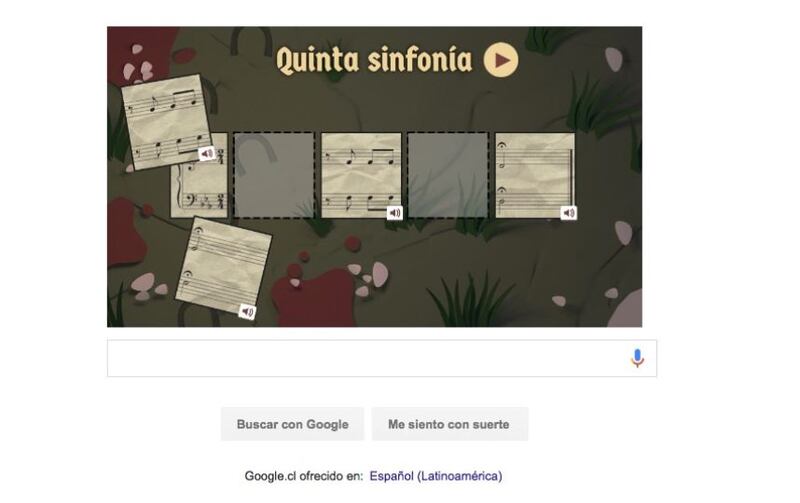Select the tilted eighth-note sheet at top left
800x503 pixels.
(x=167, y=122)
